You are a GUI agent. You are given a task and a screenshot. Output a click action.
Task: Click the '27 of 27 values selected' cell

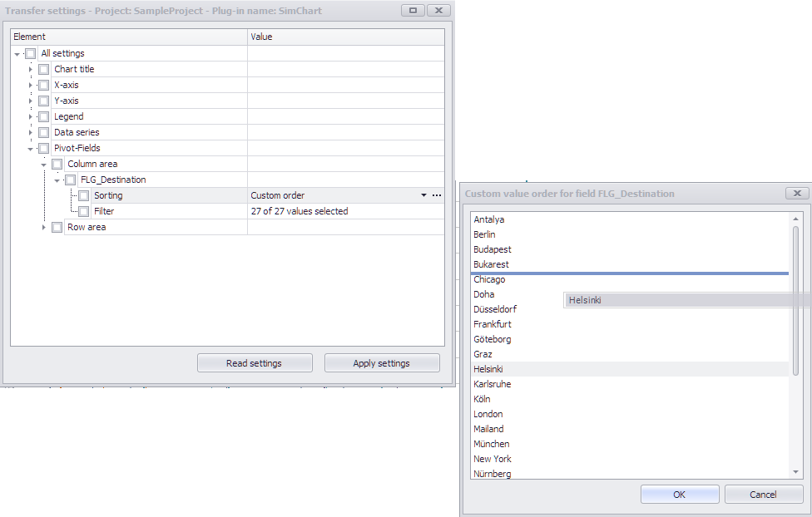(x=346, y=211)
